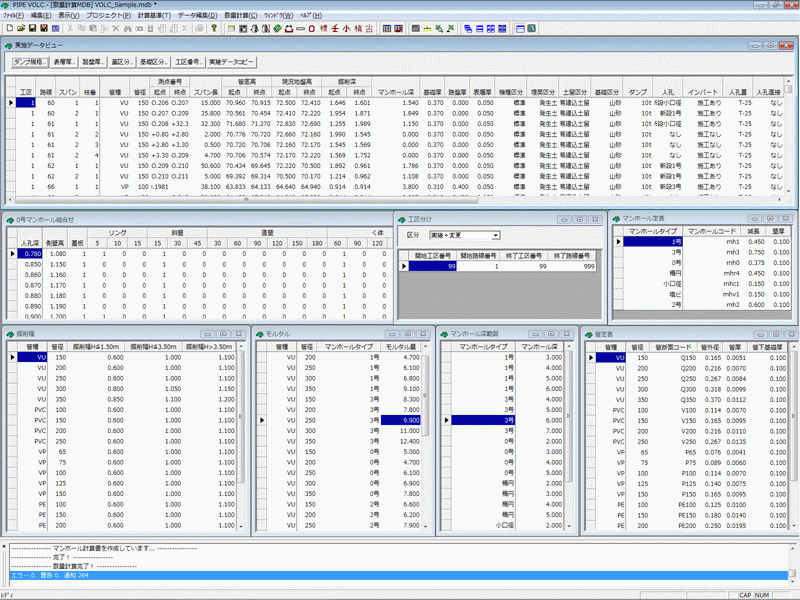Click the grid table icon in toolbar

coord(388,28)
